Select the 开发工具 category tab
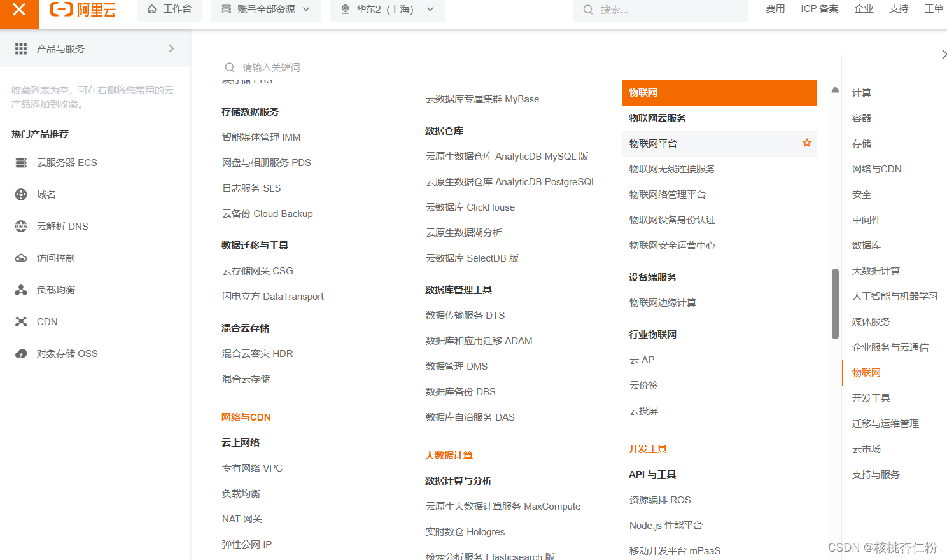Viewport: 947px width, 560px height. click(x=871, y=398)
